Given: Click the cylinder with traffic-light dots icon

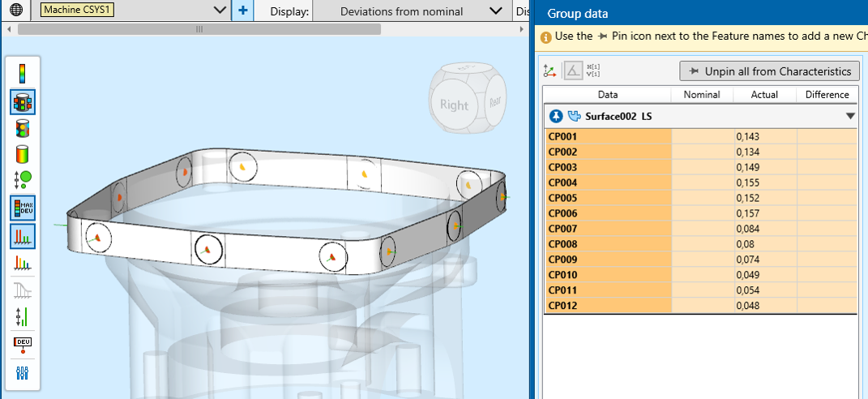Looking at the screenshot, I should tap(22, 128).
